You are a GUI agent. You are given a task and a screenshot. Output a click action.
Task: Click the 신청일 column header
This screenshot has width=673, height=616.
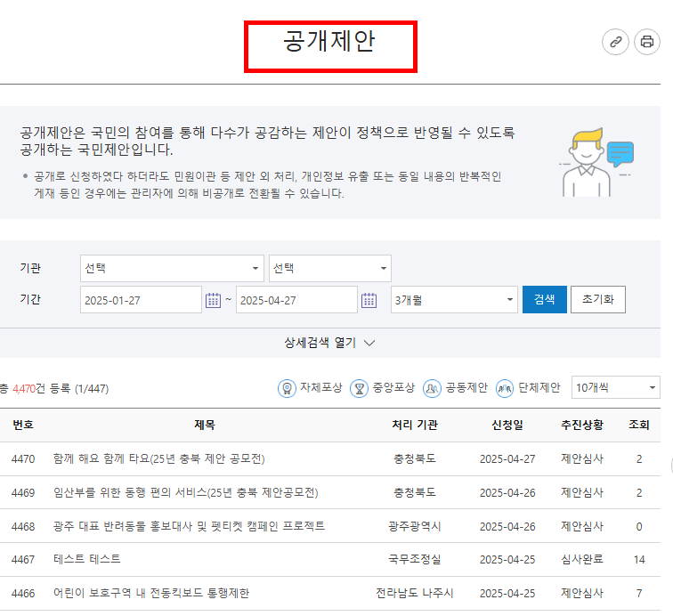pyautogui.click(x=507, y=425)
